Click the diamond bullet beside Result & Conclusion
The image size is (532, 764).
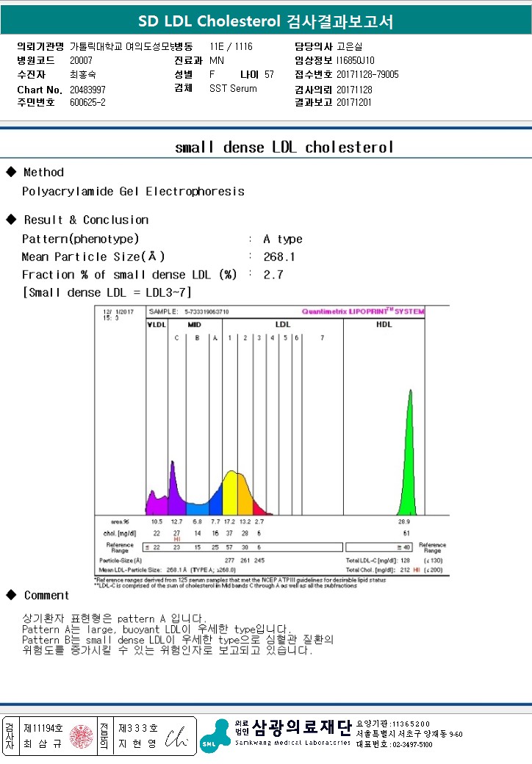pyautogui.click(x=11, y=219)
